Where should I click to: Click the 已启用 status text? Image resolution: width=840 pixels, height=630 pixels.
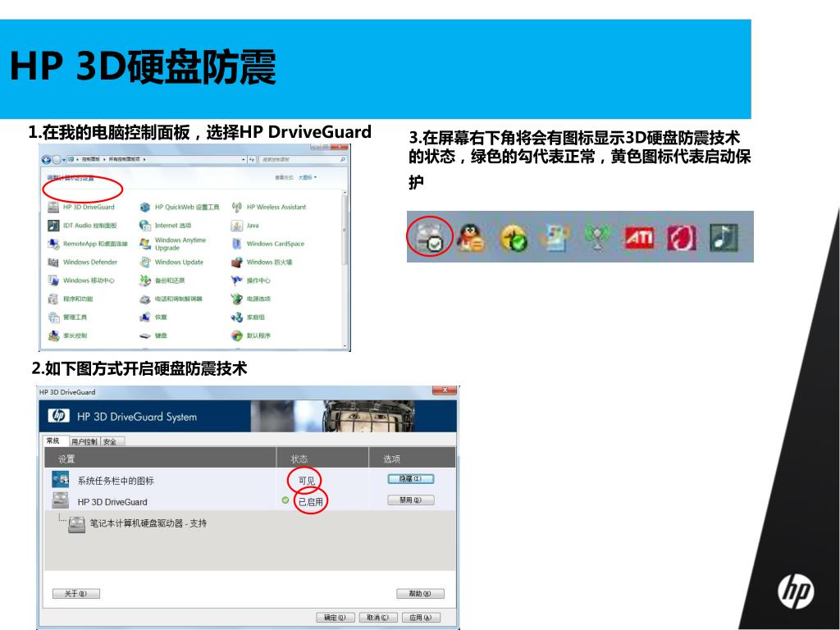coord(311,502)
